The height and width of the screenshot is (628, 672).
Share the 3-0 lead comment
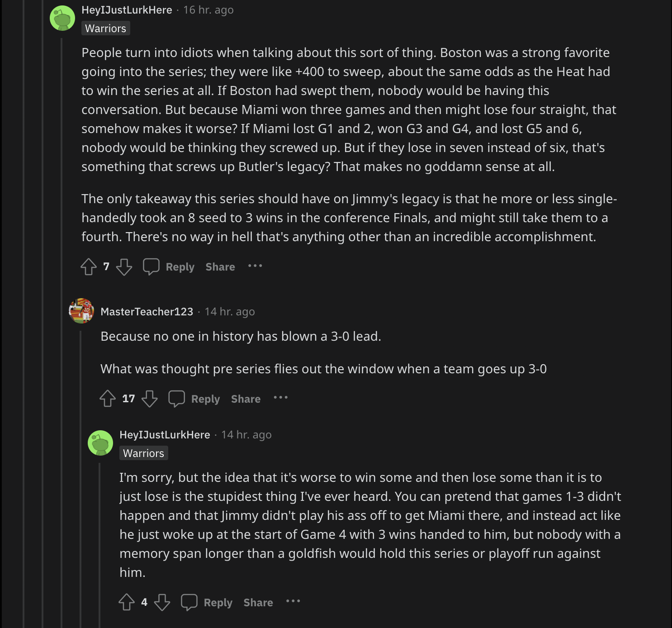click(x=246, y=399)
